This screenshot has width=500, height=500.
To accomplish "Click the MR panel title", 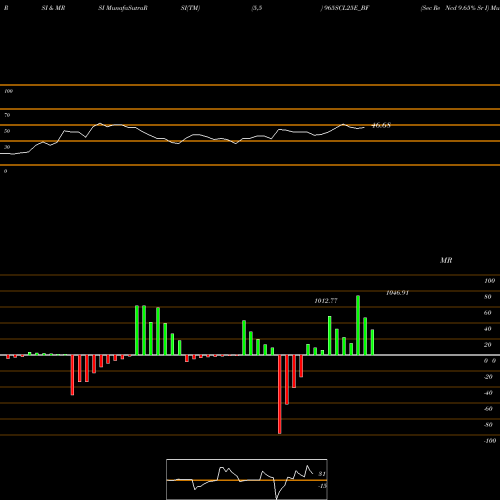I will click(x=446, y=260).
